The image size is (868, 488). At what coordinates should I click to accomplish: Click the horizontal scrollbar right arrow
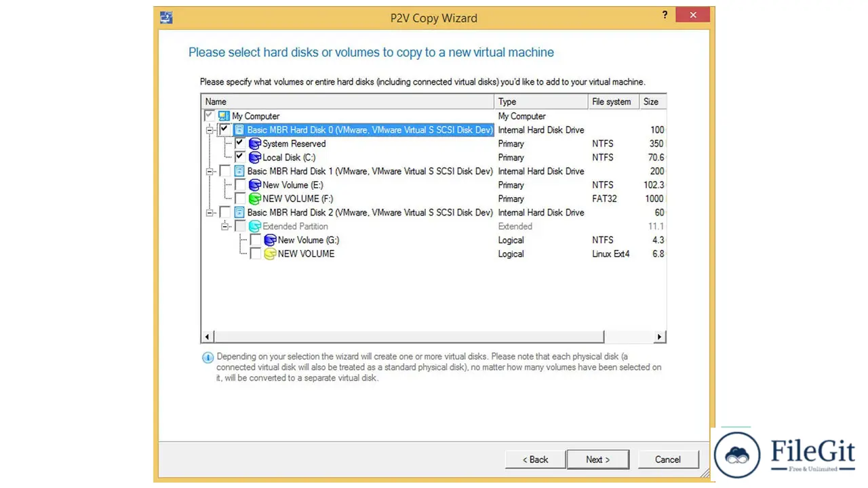tap(659, 337)
